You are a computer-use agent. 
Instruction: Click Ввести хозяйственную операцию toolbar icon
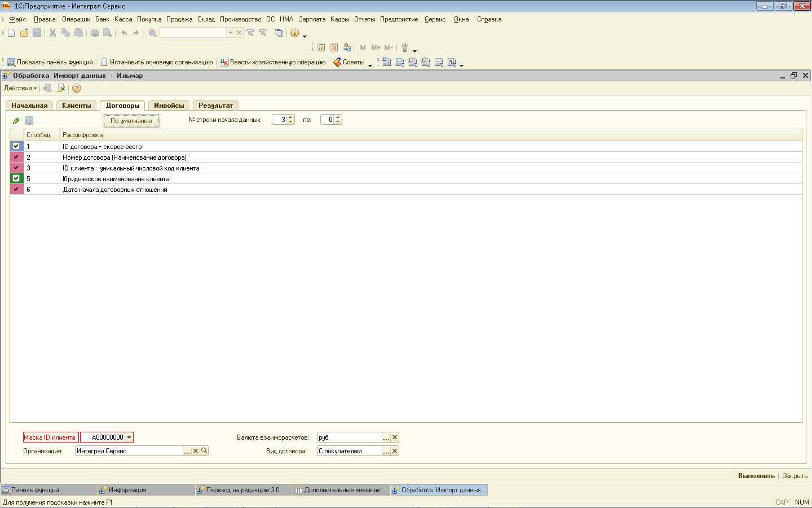(224, 62)
